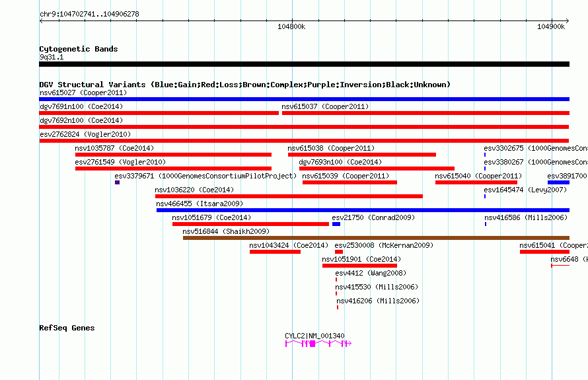Click the nsv416206 (Mills2006) label
588x380 pixels.
(378, 301)
